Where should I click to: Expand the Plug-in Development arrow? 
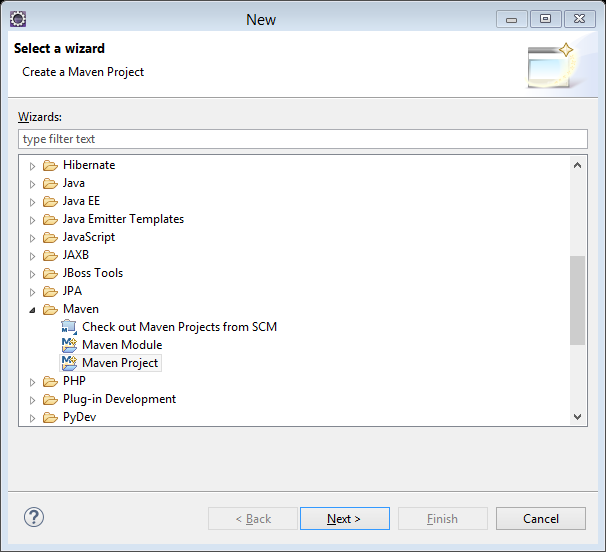(32, 400)
